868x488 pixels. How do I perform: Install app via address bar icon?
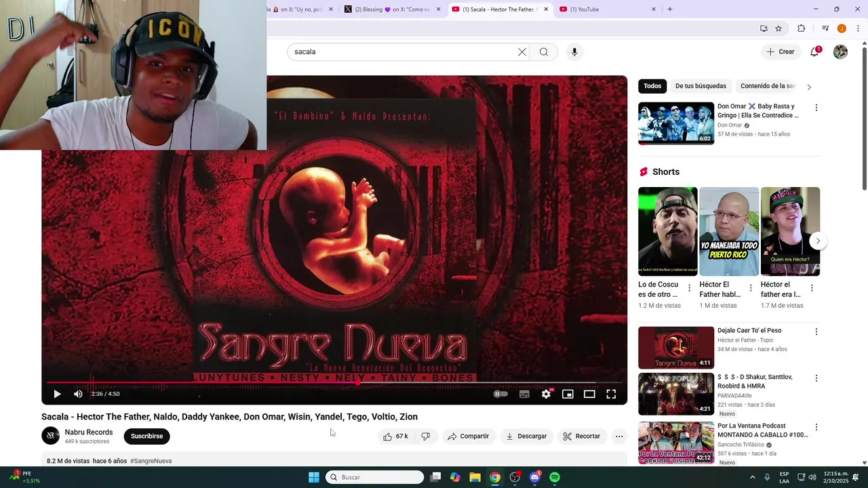764,28
